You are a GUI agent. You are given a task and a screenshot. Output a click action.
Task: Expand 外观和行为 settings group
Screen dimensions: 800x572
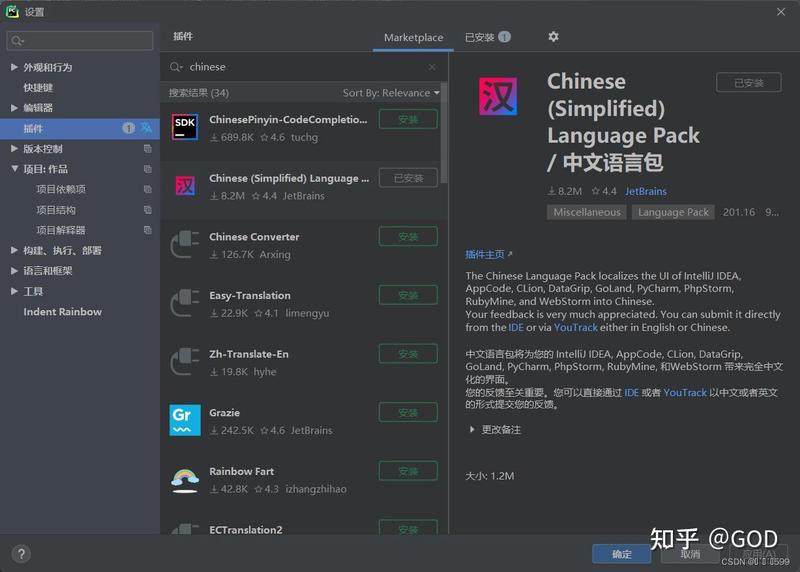point(14,67)
